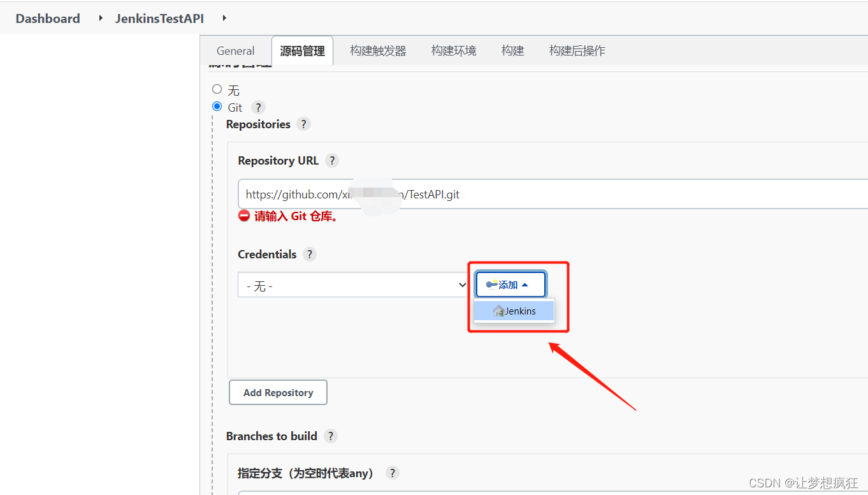This screenshot has height=495, width=868.
Task: Select the 无 source control radio button
Action: point(217,89)
